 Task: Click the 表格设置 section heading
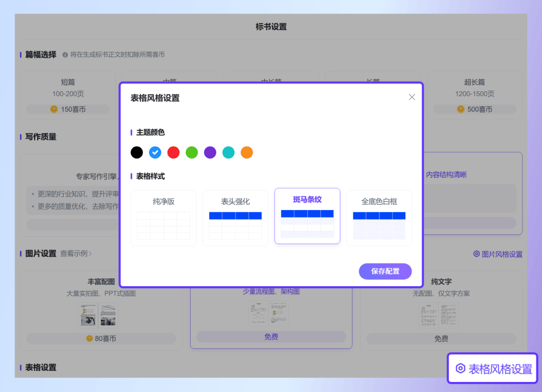(41, 367)
